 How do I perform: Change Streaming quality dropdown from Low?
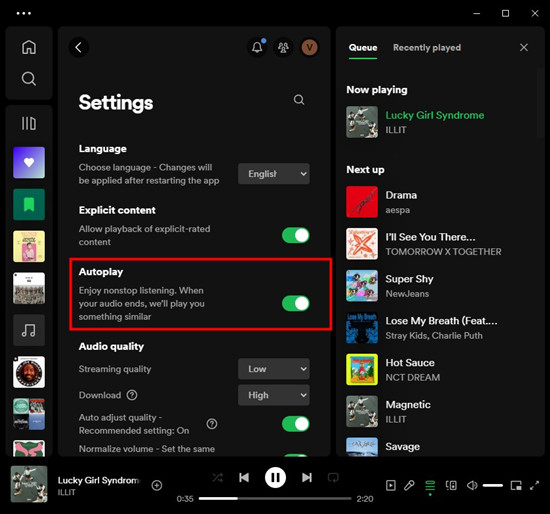point(274,369)
